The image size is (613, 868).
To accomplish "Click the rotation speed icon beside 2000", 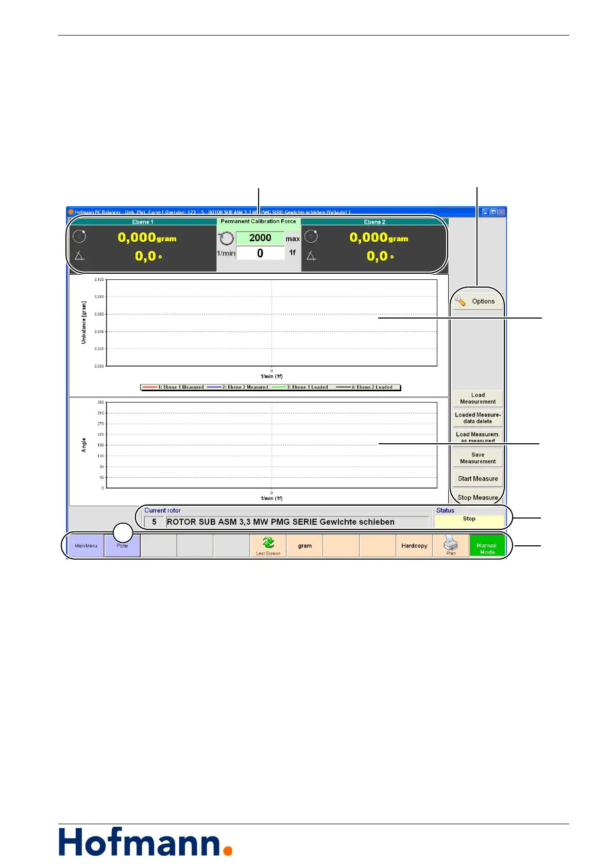I will point(226,238).
